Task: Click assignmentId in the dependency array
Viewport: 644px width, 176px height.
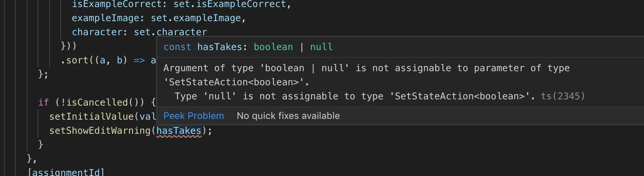Action: pos(66,172)
